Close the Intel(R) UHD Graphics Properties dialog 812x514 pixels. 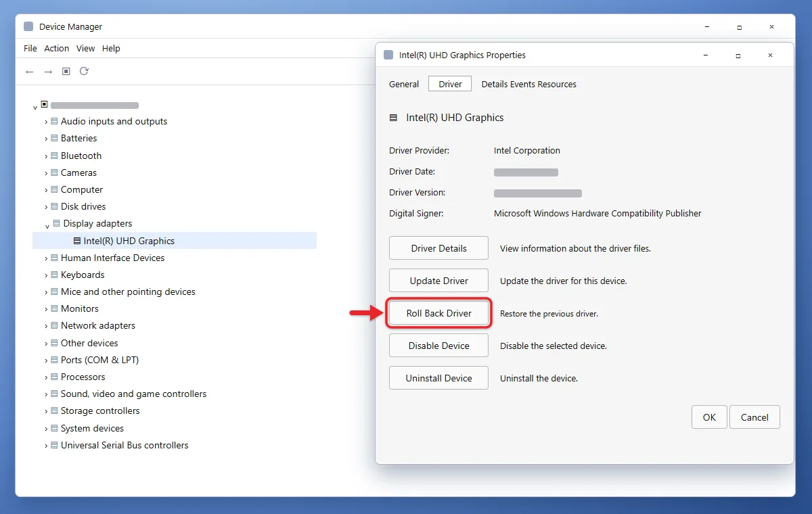point(771,55)
